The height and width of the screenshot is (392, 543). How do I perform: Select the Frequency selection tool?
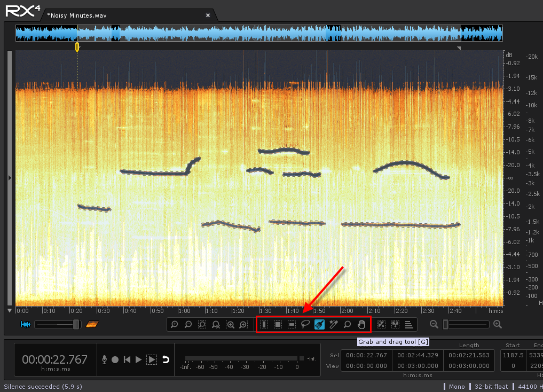292,325
